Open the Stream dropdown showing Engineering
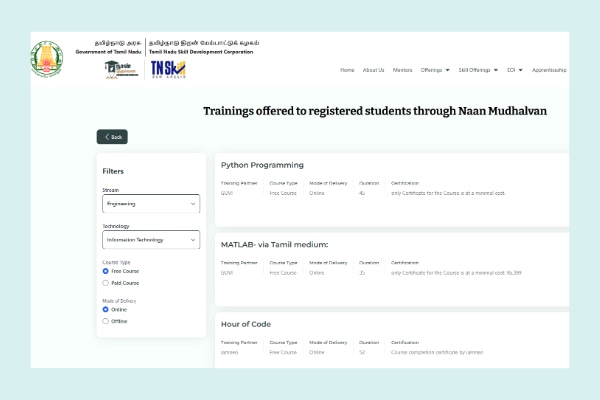The width and height of the screenshot is (600, 400). [x=151, y=204]
